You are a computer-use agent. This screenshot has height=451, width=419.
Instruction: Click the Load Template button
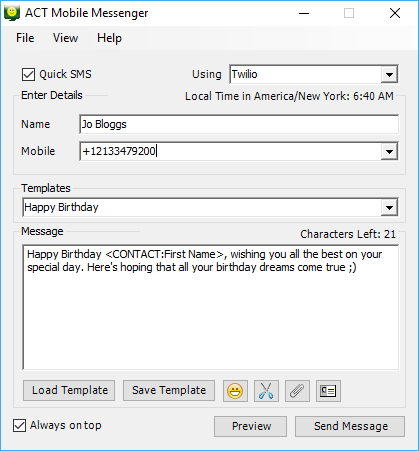[69, 390]
